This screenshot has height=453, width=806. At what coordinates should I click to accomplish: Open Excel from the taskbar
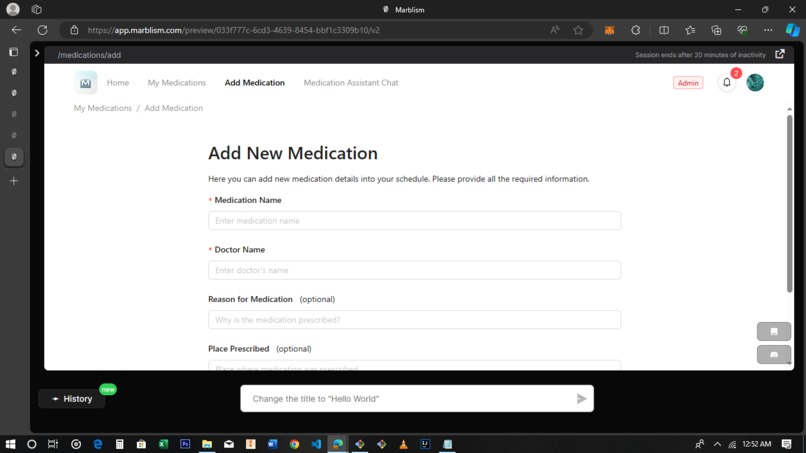coord(163,444)
